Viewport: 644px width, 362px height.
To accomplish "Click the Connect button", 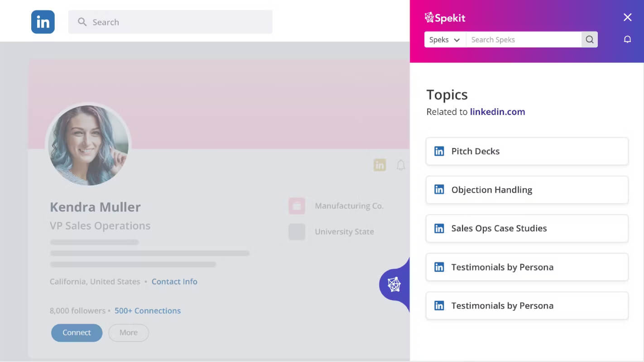I will point(77,333).
